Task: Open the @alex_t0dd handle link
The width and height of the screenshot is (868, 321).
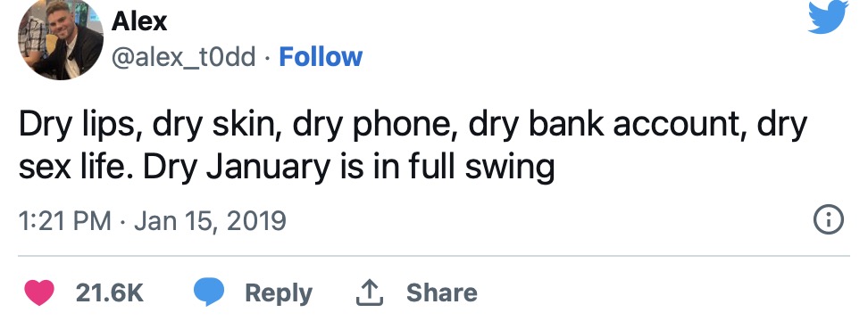Action: coord(184,57)
